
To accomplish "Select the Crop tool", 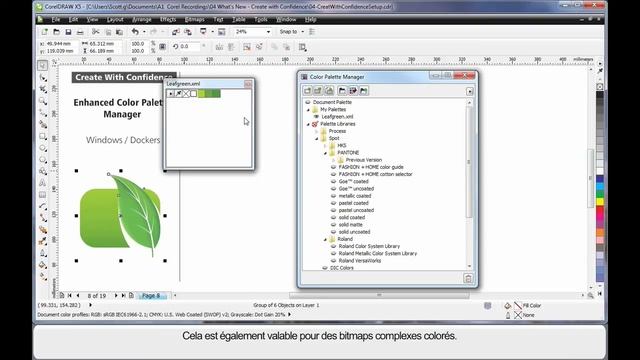I will click(42, 89).
